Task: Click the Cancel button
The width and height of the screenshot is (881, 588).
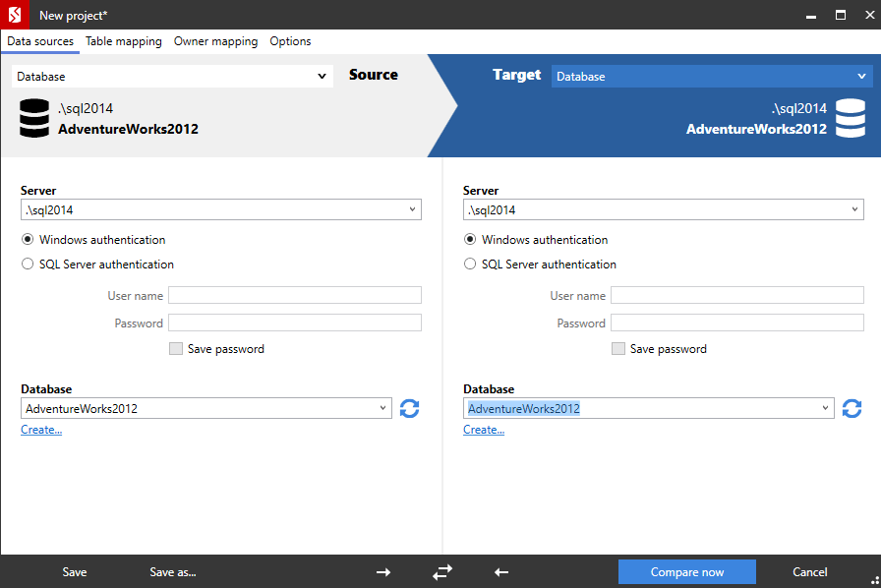Action: 809,572
